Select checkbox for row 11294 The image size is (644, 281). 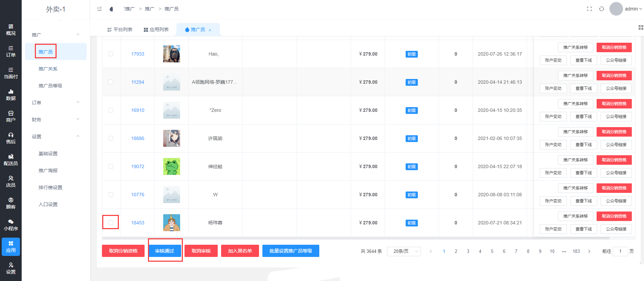coord(111,82)
